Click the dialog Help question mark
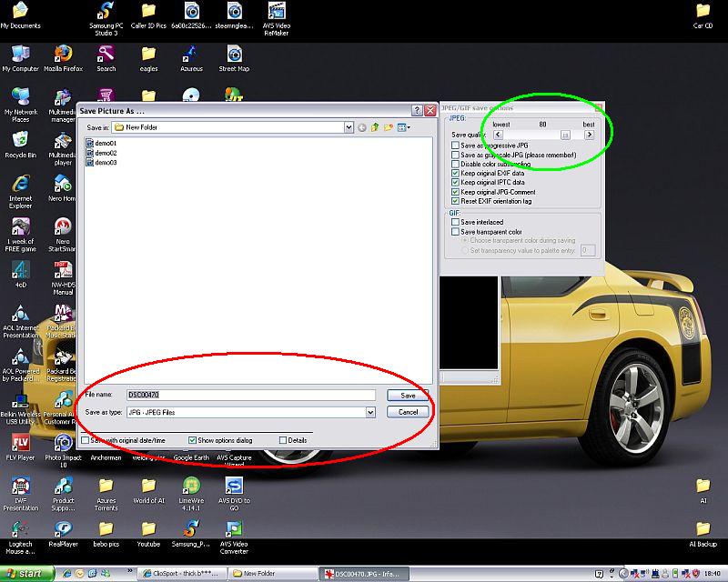Screen dimensions: 728x582 (416, 110)
